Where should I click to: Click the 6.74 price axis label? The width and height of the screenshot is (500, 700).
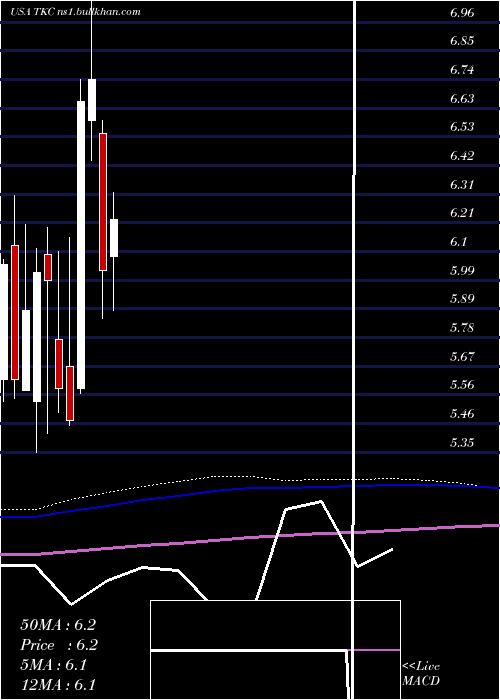coord(462,70)
